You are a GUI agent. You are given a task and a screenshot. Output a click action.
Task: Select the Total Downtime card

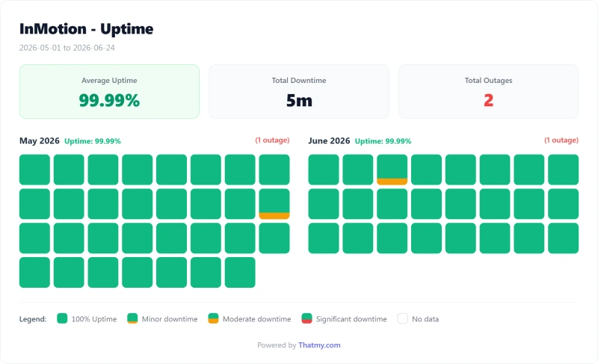pyautogui.click(x=299, y=91)
